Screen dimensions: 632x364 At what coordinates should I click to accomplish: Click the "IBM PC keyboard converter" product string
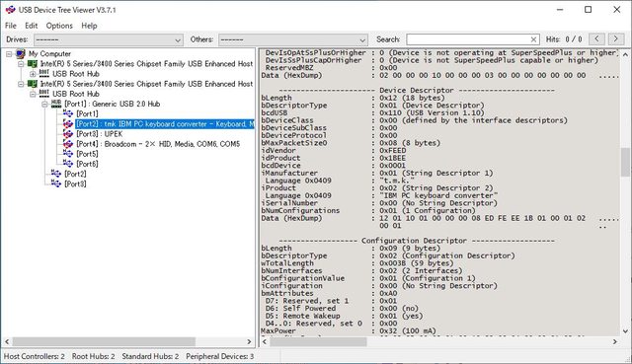click(438, 195)
